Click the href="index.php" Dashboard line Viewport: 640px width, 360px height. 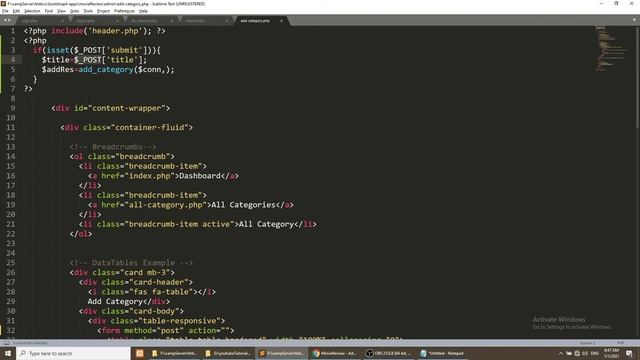pos(163,176)
